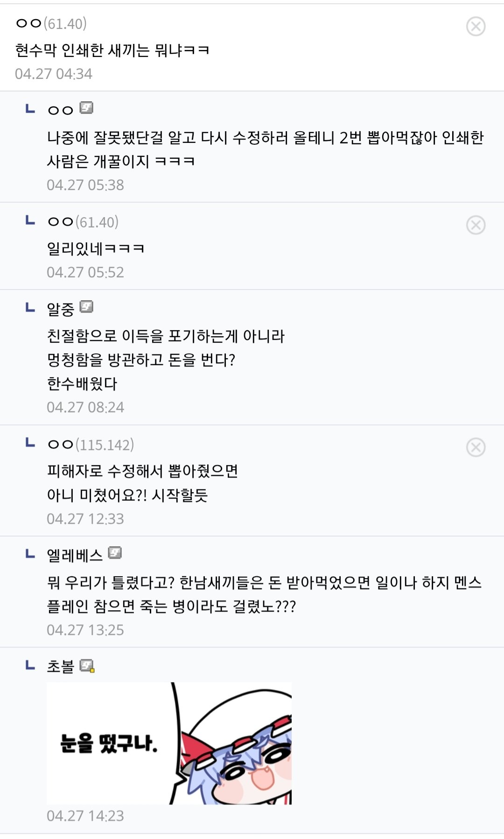Screen dimensions: 504x839
Task: Click the gallog badge next to 알중
Action: click(x=86, y=307)
